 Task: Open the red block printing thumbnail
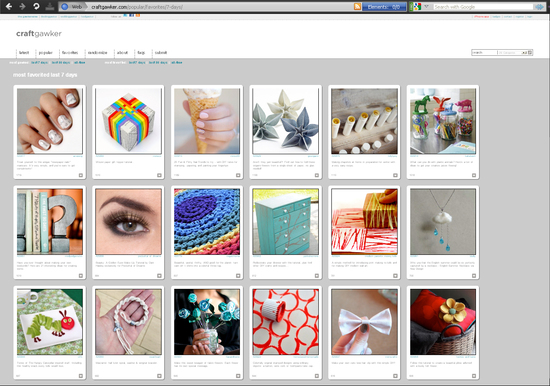tap(364, 221)
